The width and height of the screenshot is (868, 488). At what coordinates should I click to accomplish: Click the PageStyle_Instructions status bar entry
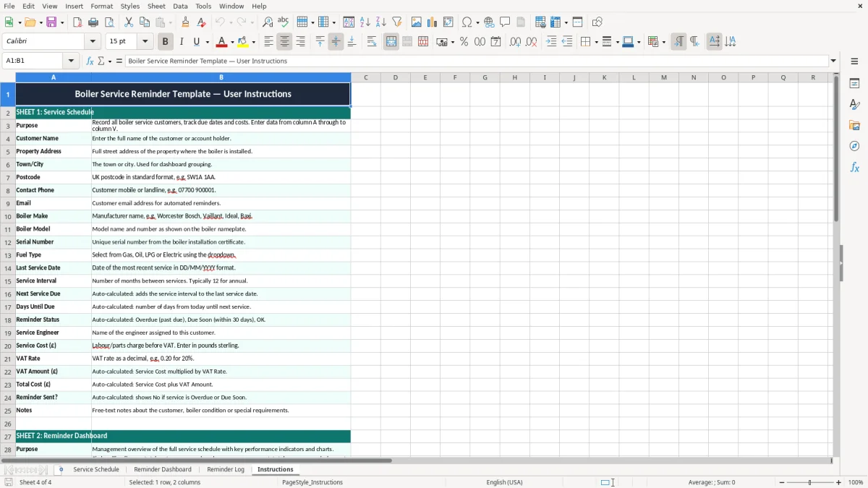312,482
